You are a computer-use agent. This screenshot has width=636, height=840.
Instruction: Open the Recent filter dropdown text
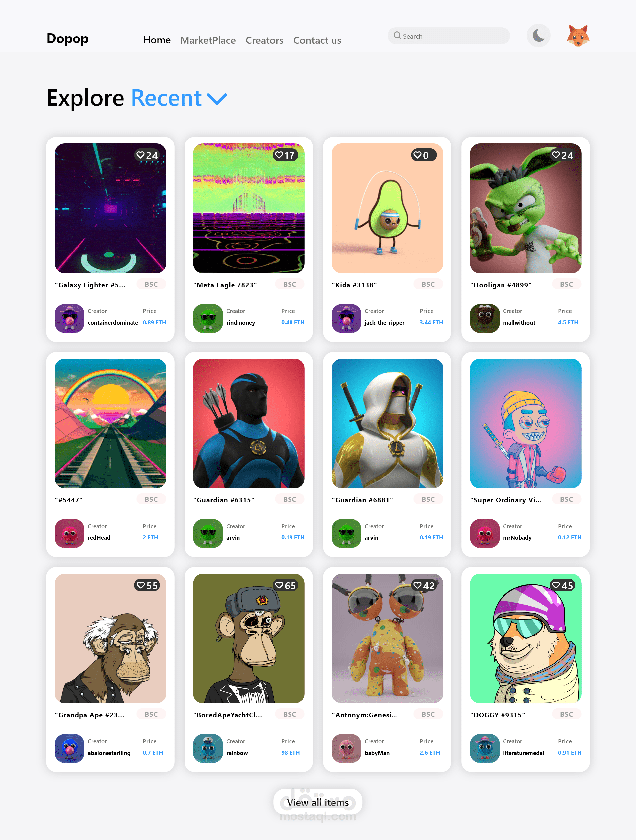[166, 98]
